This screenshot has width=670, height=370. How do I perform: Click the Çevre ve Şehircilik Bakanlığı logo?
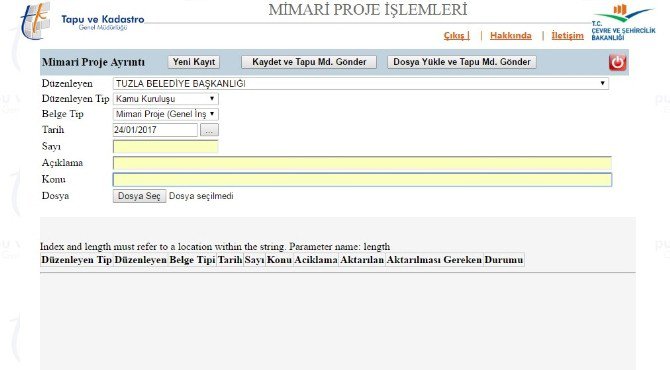[623, 22]
